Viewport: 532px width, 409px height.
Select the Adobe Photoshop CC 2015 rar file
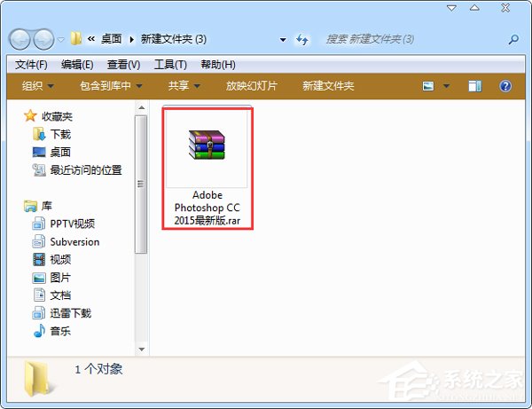(x=207, y=168)
